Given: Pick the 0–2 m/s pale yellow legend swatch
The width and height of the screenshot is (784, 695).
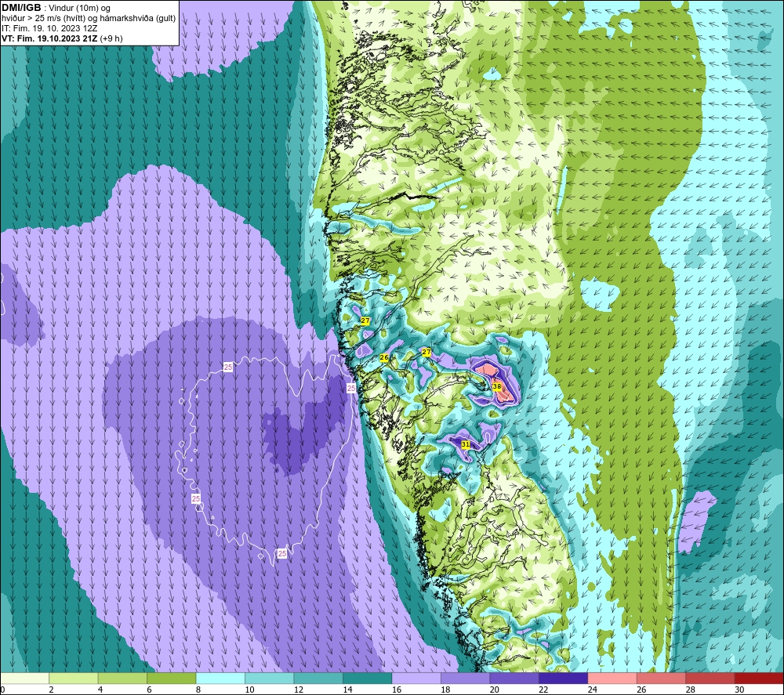Looking at the screenshot, I should click(24, 678).
